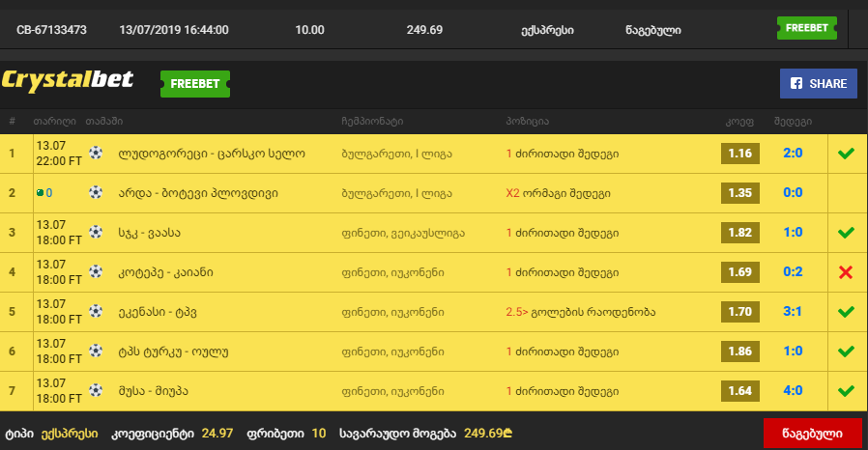Click the freebet amount 10 in footer

point(319,434)
